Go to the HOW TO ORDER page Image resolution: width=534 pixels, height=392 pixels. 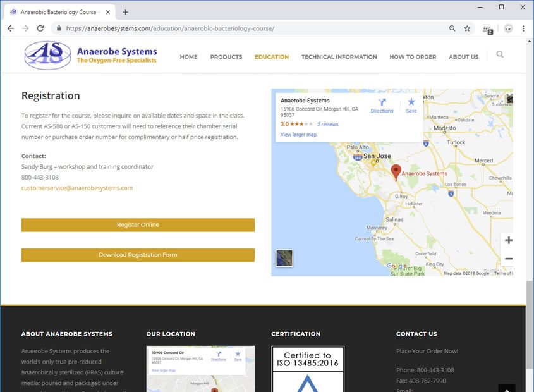413,57
